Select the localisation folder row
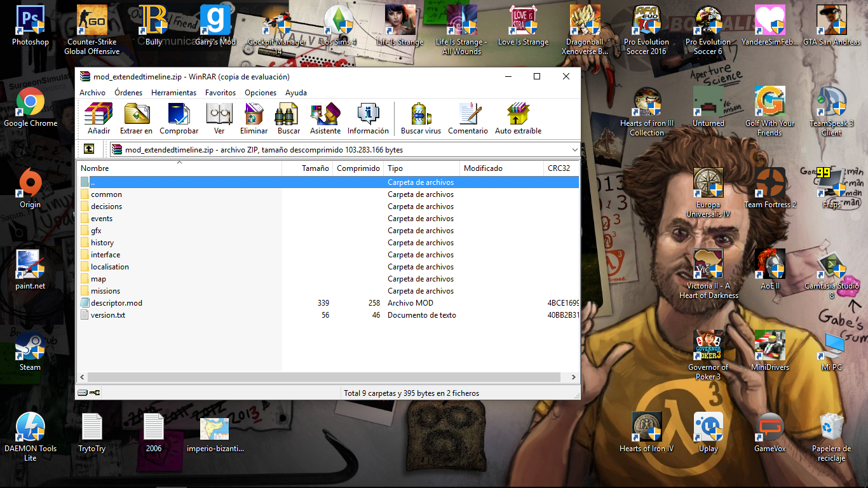This screenshot has width=868, height=488. pos(329,267)
